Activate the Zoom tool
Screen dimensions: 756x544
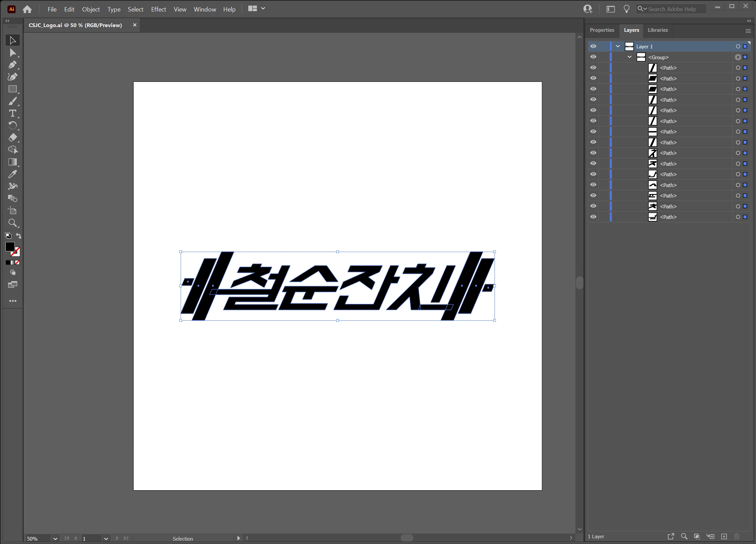pyautogui.click(x=13, y=223)
